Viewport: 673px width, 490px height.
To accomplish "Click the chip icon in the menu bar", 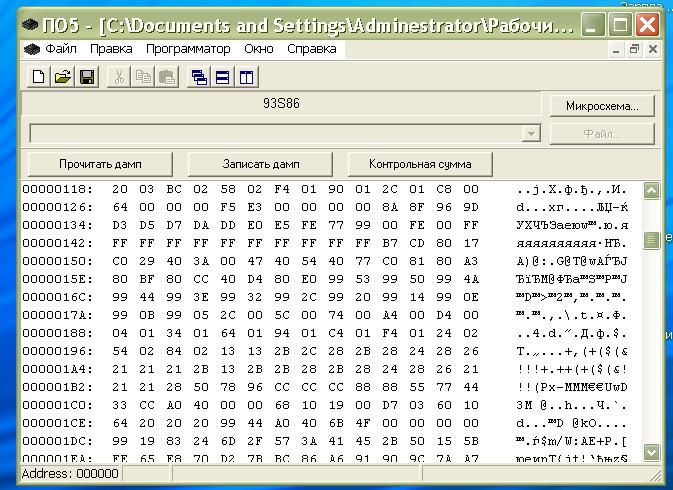I will pyautogui.click(x=32, y=49).
